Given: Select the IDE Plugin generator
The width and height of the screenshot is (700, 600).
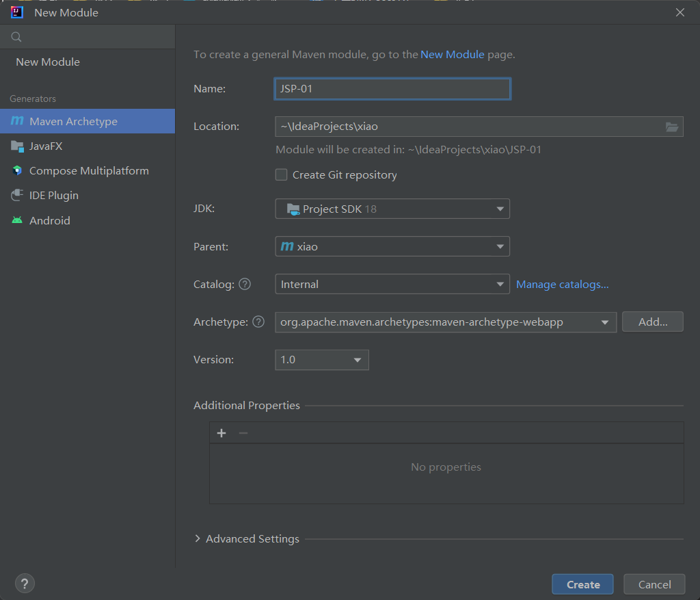Looking at the screenshot, I should tap(87, 195).
